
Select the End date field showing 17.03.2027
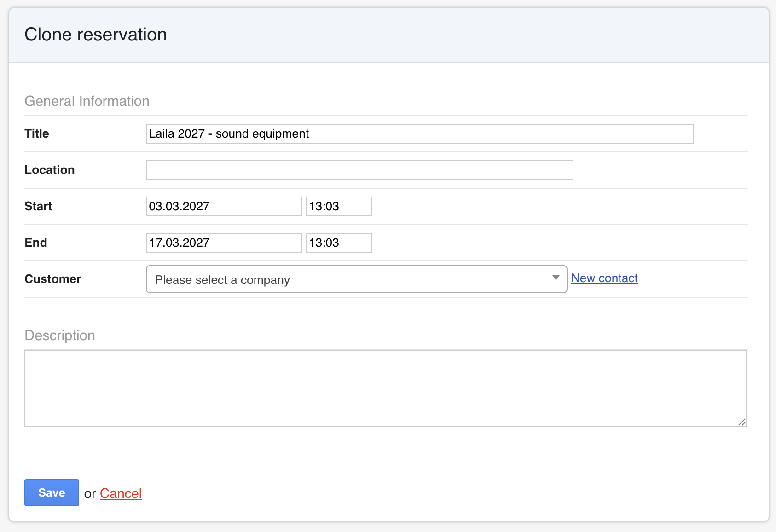[x=224, y=243]
